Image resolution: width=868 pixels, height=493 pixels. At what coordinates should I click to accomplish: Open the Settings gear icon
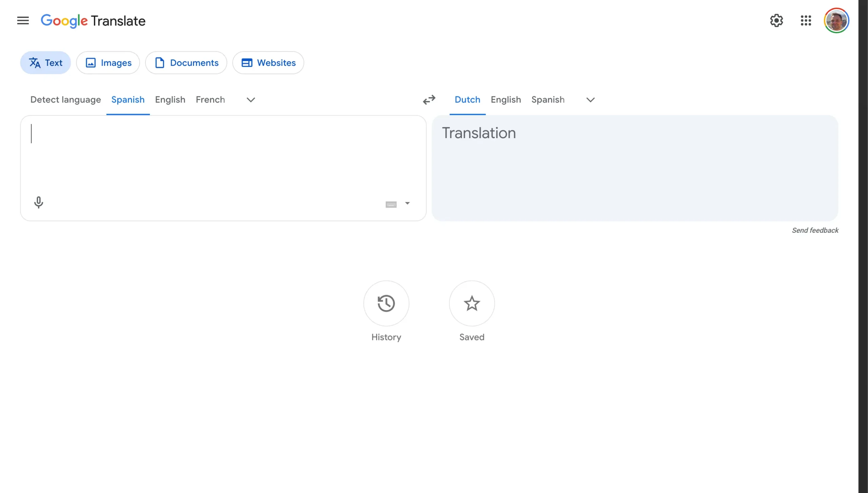coord(776,21)
